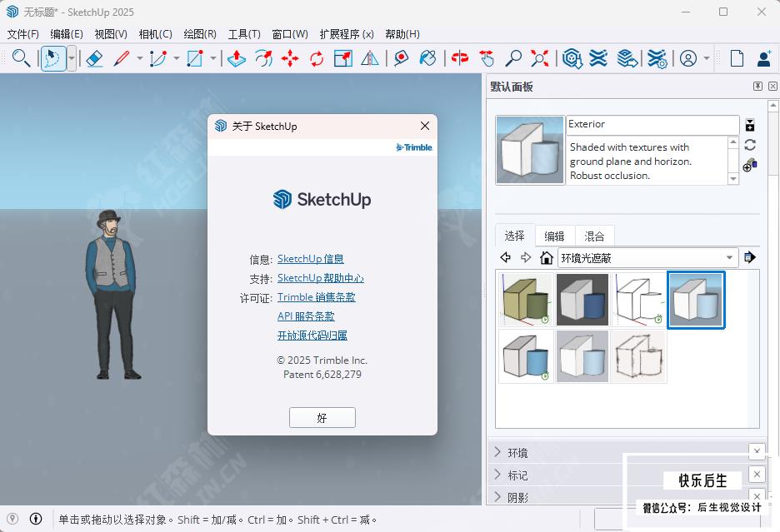Select the Eraser tool
This screenshot has width=780, height=532.
(x=94, y=58)
